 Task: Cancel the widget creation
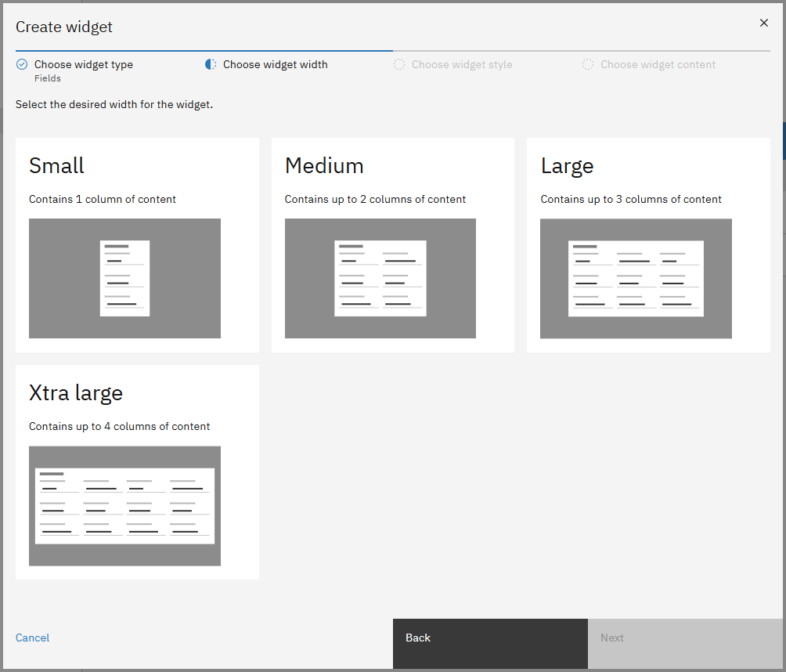pos(32,638)
